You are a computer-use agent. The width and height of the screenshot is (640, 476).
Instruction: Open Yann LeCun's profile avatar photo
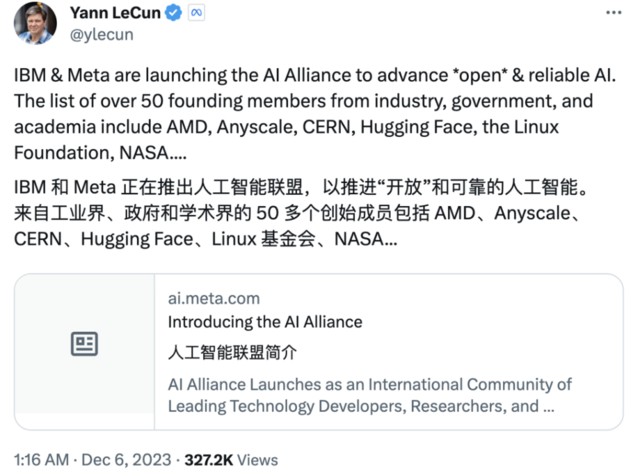(x=34, y=23)
